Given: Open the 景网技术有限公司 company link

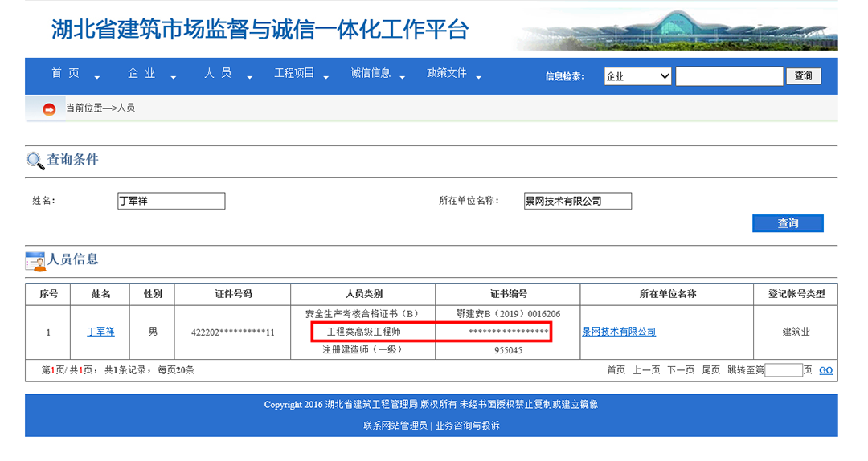Looking at the screenshot, I should pos(619,332).
